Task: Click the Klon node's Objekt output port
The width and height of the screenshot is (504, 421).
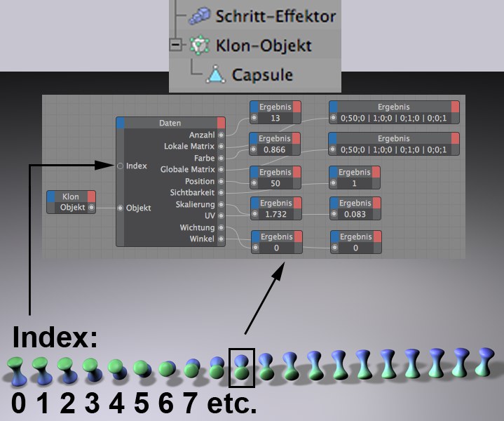Action: pyautogui.click(x=91, y=208)
